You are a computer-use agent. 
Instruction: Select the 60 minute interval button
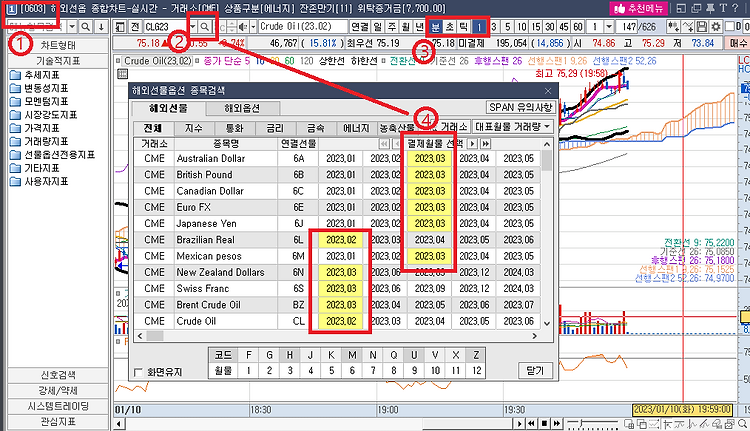coord(578,27)
